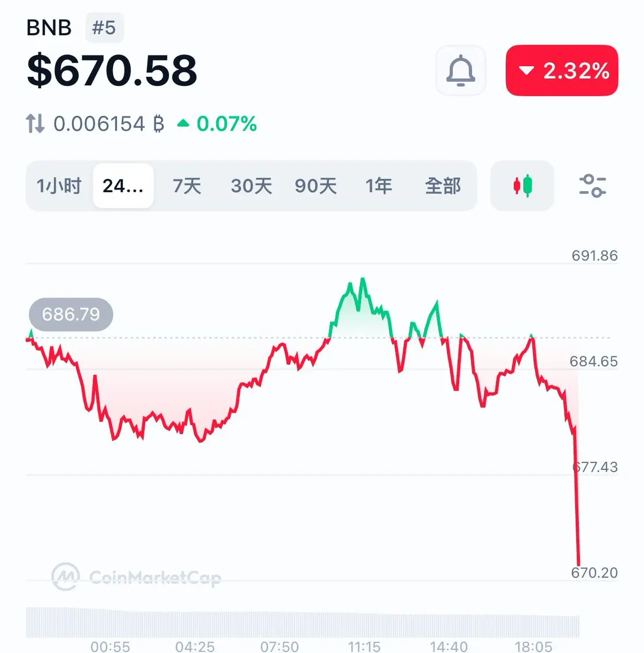This screenshot has height=653, width=644.
Task: Switch to candlestick chart view
Action: click(522, 186)
